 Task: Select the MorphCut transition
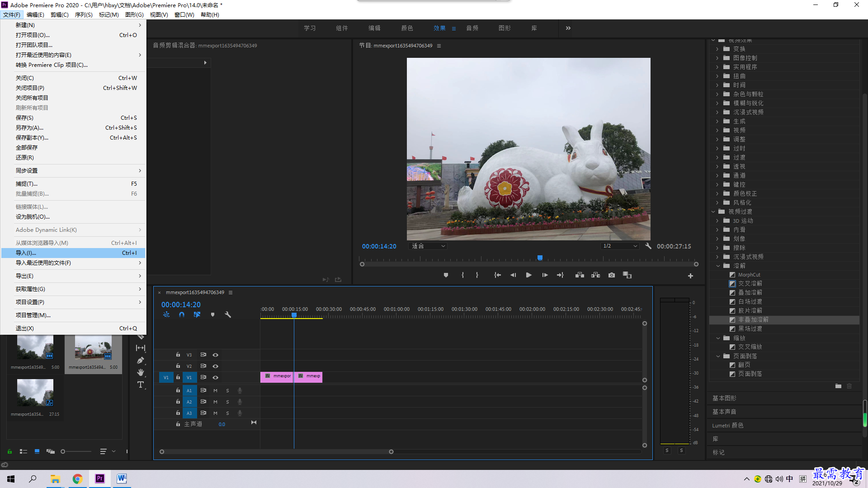tap(749, 275)
